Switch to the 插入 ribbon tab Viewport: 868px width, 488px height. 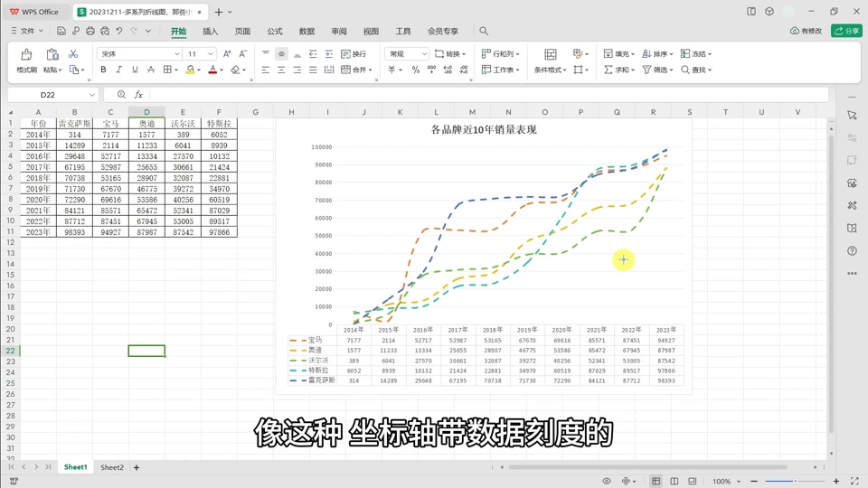coord(211,31)
